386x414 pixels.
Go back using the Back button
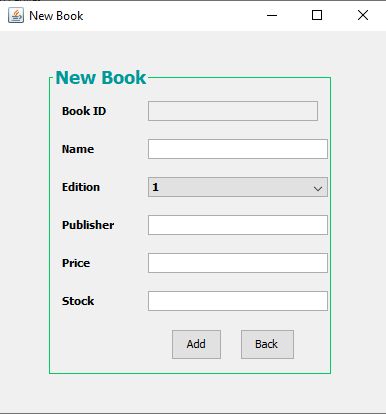(x=267, y=344)
